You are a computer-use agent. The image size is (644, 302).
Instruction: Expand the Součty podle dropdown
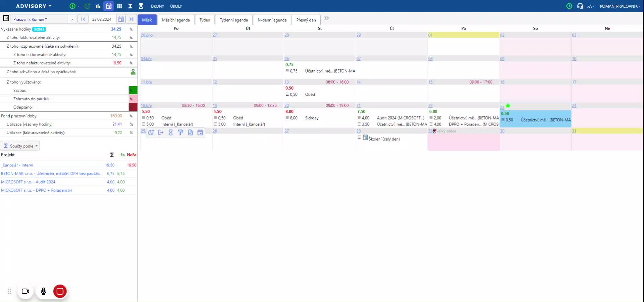pyautogui.click(x=20, y=146)
